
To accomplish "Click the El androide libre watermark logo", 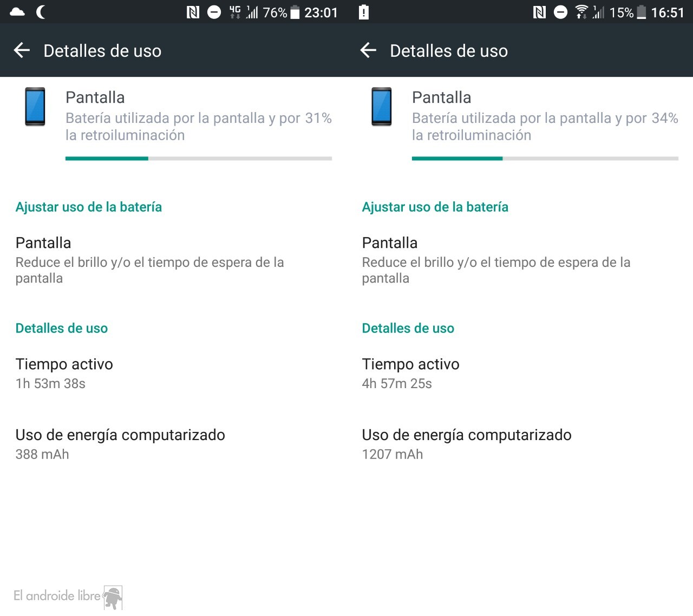I will tap(68, 597).
